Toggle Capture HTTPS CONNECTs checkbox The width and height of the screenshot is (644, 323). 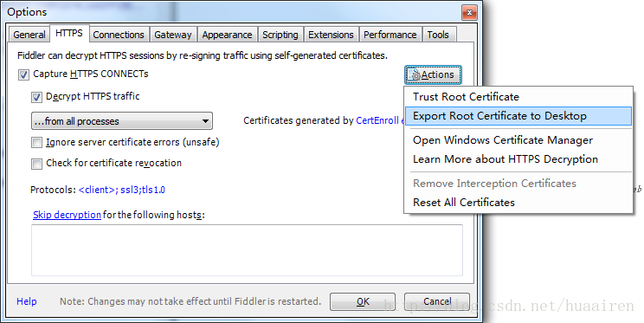point(23,74)
